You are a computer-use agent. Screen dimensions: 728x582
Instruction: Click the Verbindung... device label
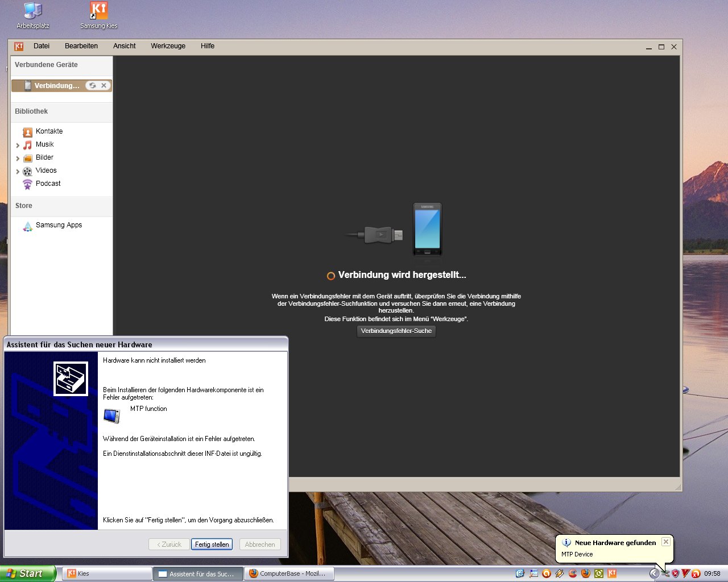(x=57, y=86)
